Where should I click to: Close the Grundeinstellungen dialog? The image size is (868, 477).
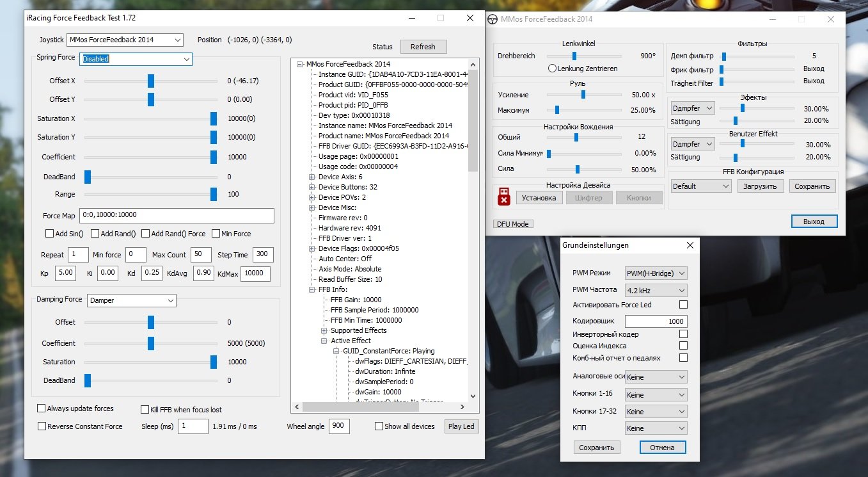[690, 245]
